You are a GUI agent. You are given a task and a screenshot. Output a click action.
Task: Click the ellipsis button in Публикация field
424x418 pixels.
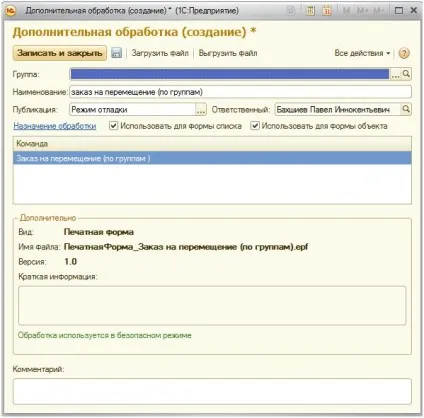click(201, 109)
